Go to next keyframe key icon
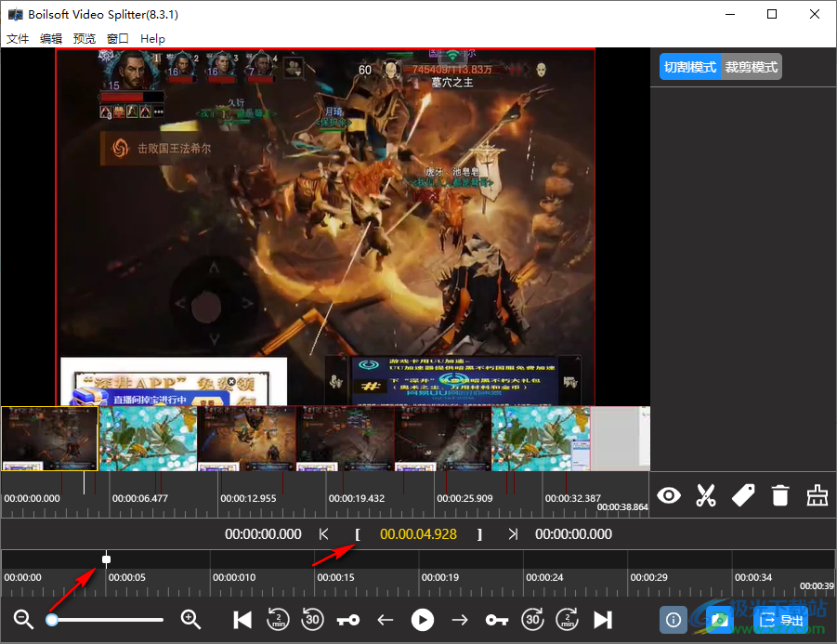The height and width of the screenshot is (644, 837). coord(496,620)
